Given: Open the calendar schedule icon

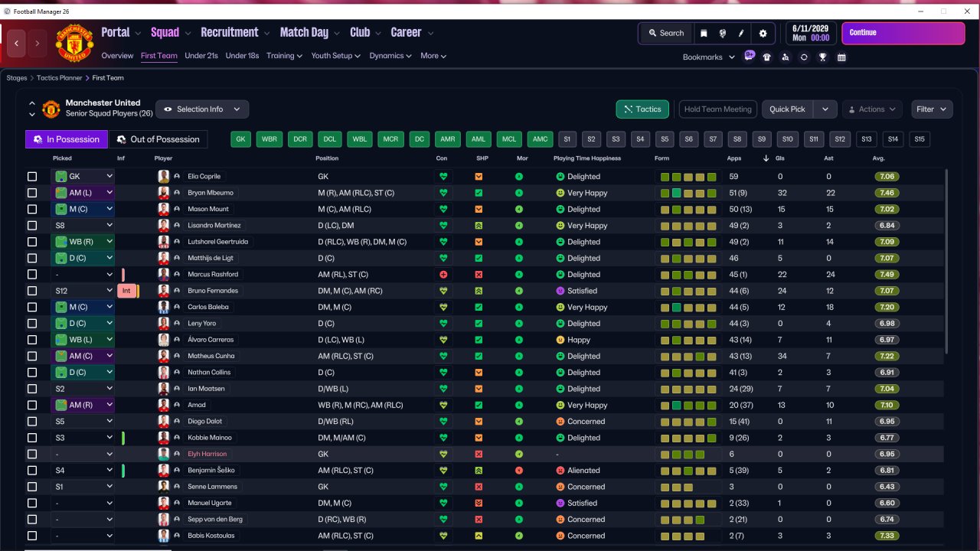Looking at the screenshot, I should (x=841, y=57).
